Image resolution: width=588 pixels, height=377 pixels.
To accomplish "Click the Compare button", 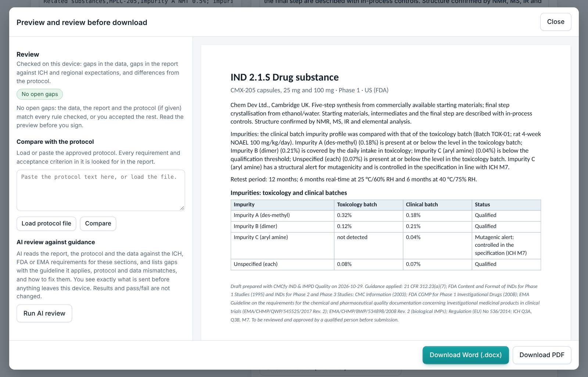I will [98, 224].
